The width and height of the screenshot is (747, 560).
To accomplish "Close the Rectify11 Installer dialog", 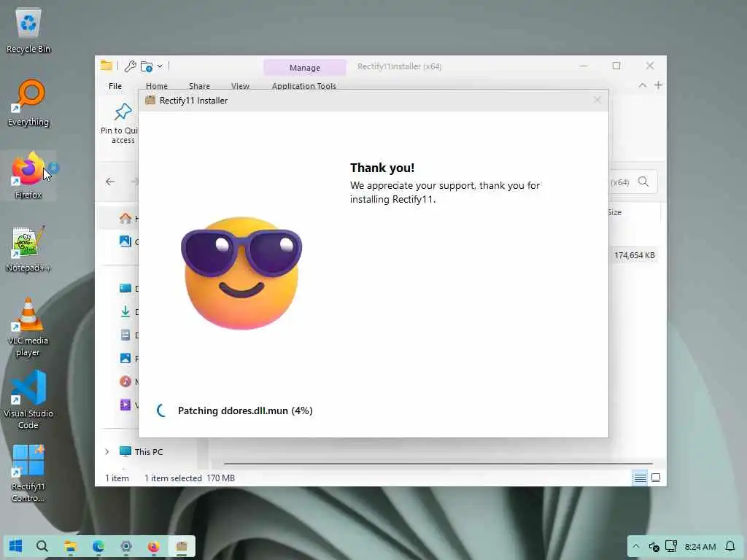I will click(x=597, y=100).
